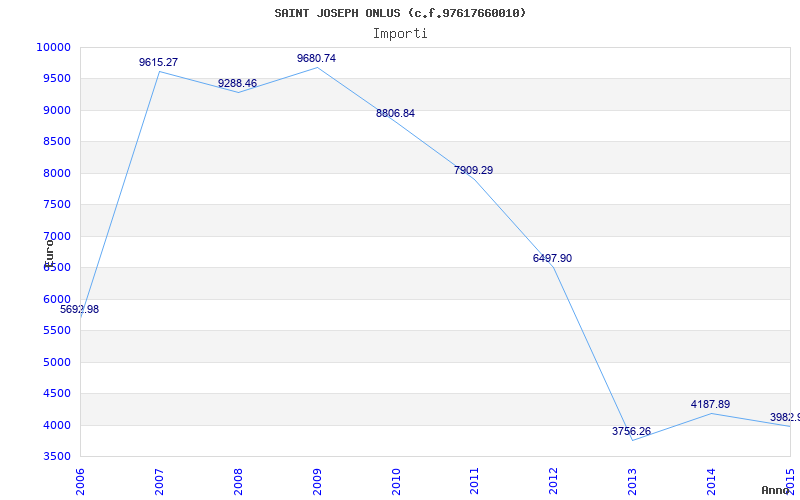The width and height of the screenshot is (800, 500).
Task: Click the y-axis value 10000
Action: pyautogui.click(x=53, y=47)
